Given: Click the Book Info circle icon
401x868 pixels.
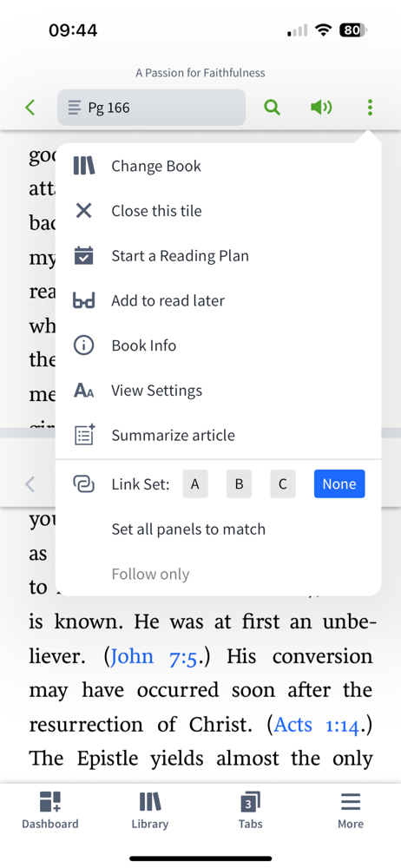Looking at the screenshot, I should tap(83, 345).
